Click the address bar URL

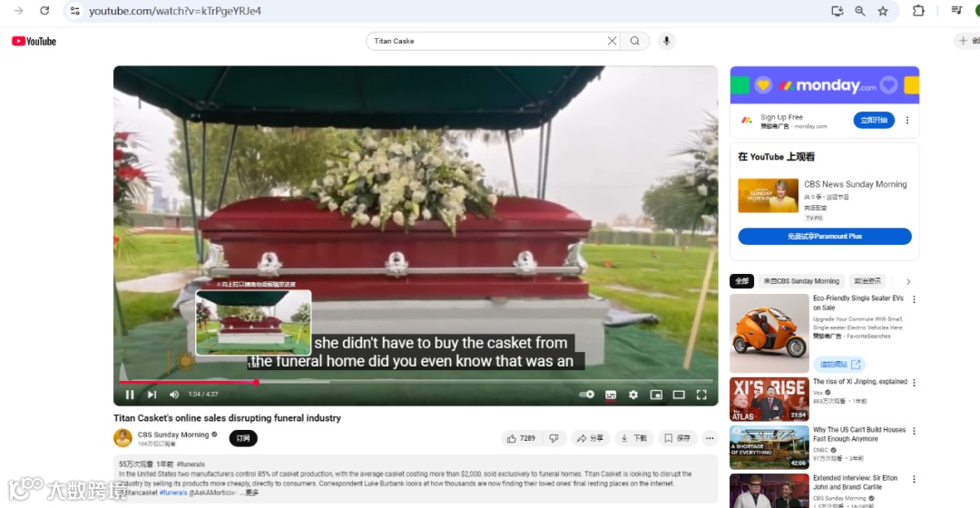175,11
